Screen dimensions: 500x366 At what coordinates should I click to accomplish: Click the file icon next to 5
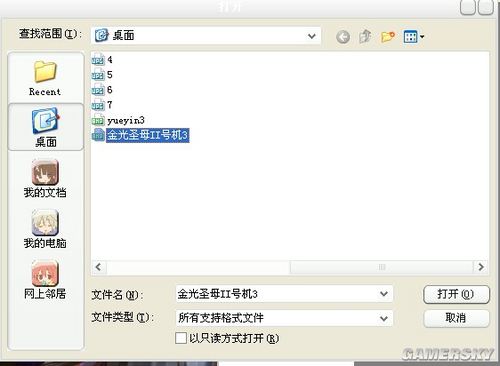point(98,74)
